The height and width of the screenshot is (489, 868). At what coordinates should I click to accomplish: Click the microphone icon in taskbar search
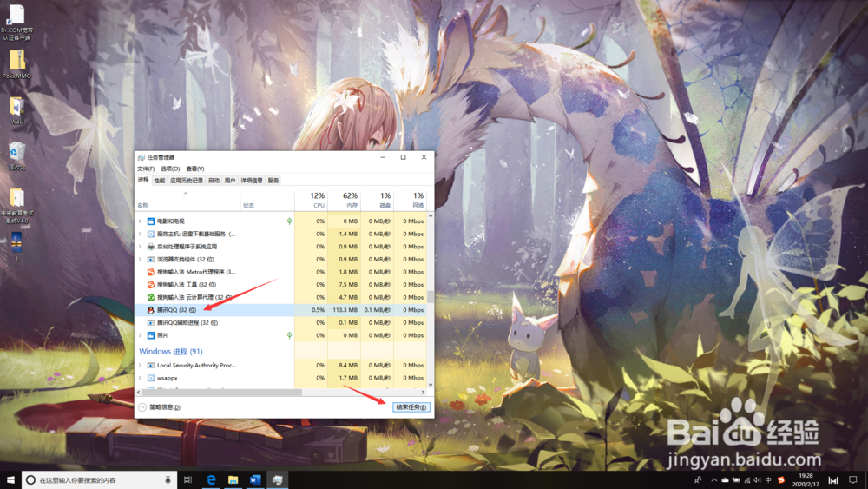coord(168,480)
